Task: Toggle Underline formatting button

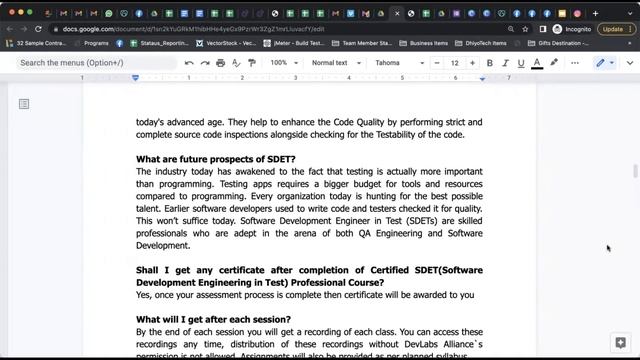Action: [x=521, y=63]
